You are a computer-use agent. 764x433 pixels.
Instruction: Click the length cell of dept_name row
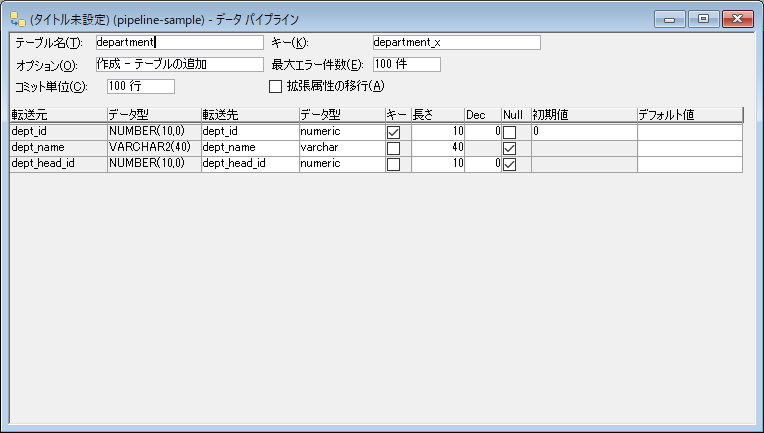tap(437, 148)
